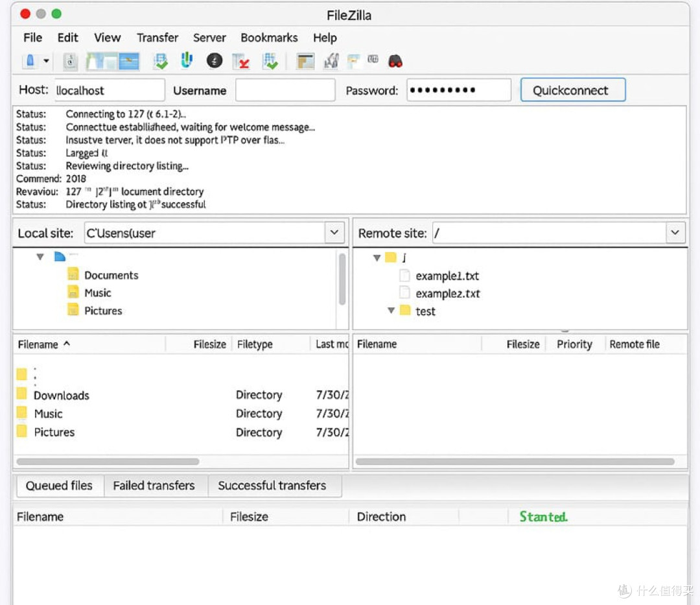
Task: Click the clock icon in toolbar
Action: click(70, 61)
